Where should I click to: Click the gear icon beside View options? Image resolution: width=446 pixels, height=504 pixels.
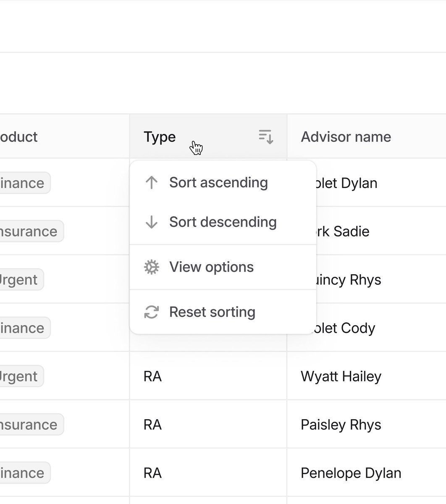click(x=151, y=267)
